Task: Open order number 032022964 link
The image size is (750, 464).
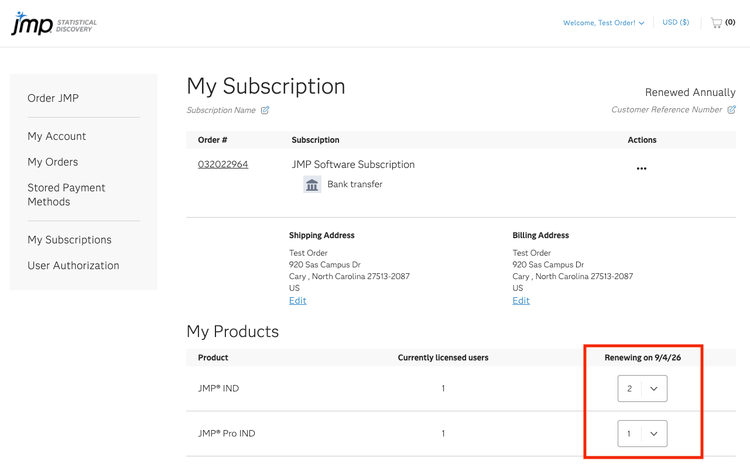Action: tap(223, 165)
